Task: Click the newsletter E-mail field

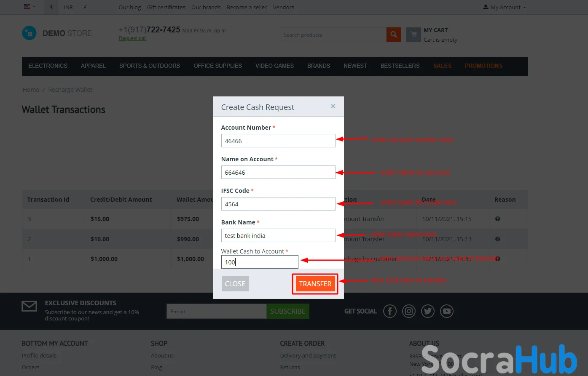Action: tap(217, 312)
